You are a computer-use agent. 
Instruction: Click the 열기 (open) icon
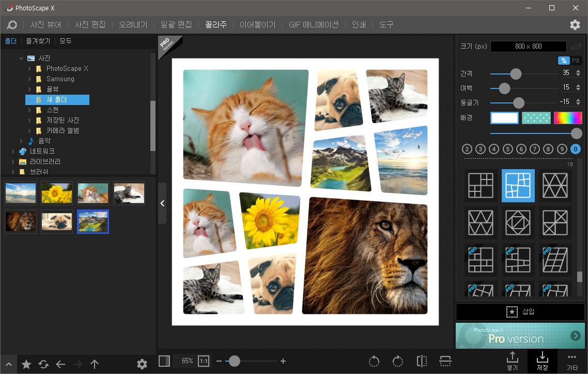(x=512, y=361)
